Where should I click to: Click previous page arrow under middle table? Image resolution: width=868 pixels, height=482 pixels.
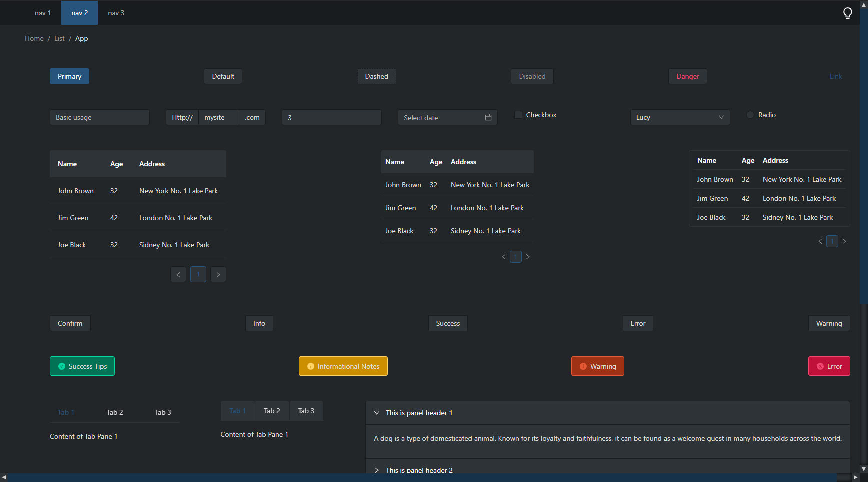click(x=504, y=256)
